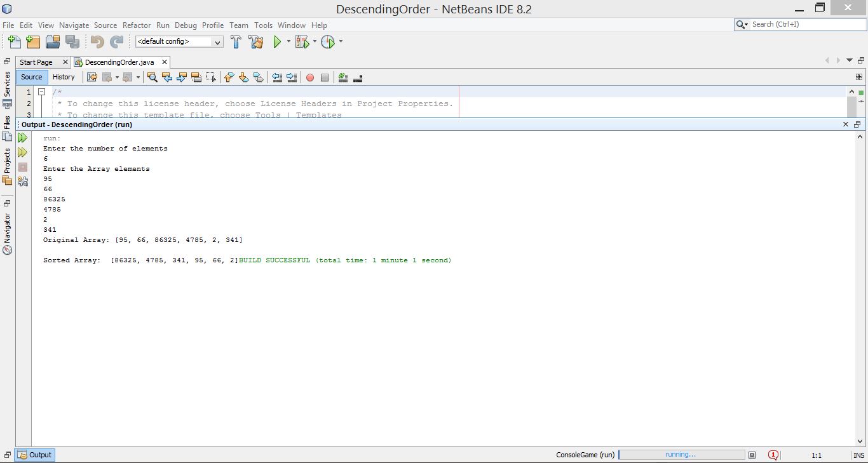The image size is (868, 463).
Task: Run the project with green play icon
Action: (277, 42)
